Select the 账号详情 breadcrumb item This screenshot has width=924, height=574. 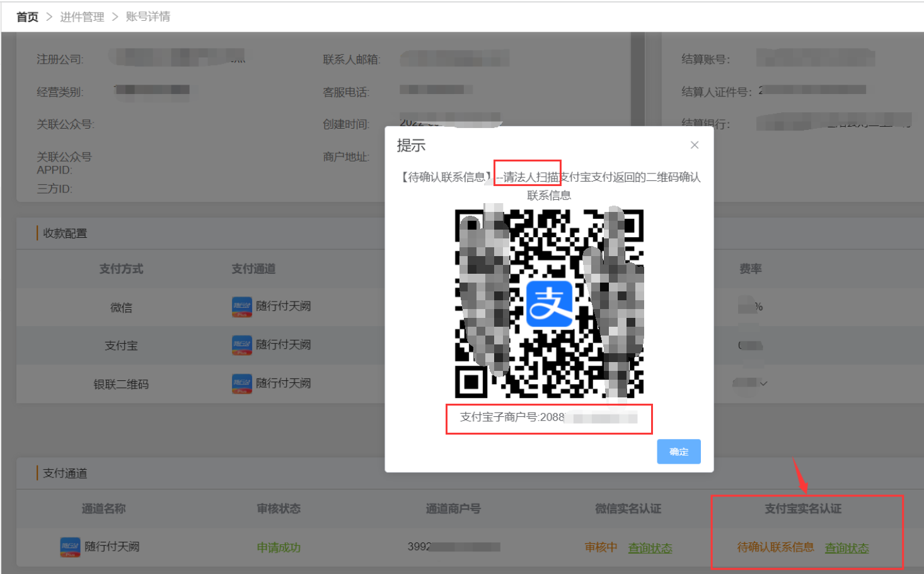tap(148, 17)
